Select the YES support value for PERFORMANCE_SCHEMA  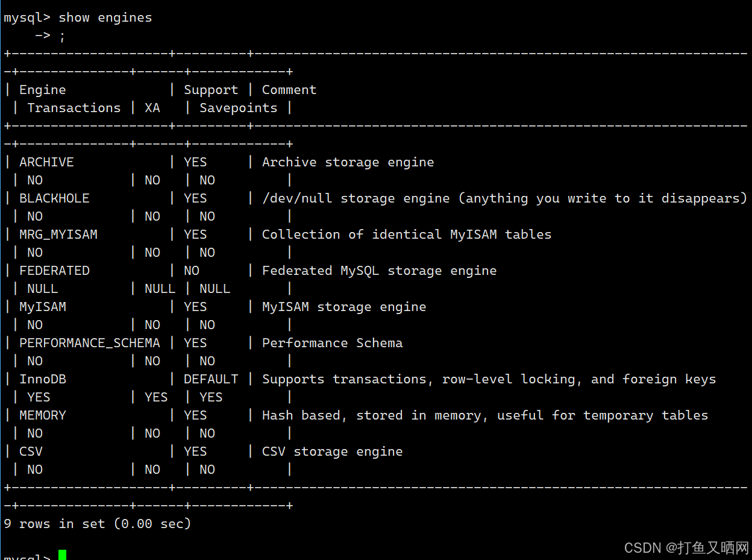point(195,343)
